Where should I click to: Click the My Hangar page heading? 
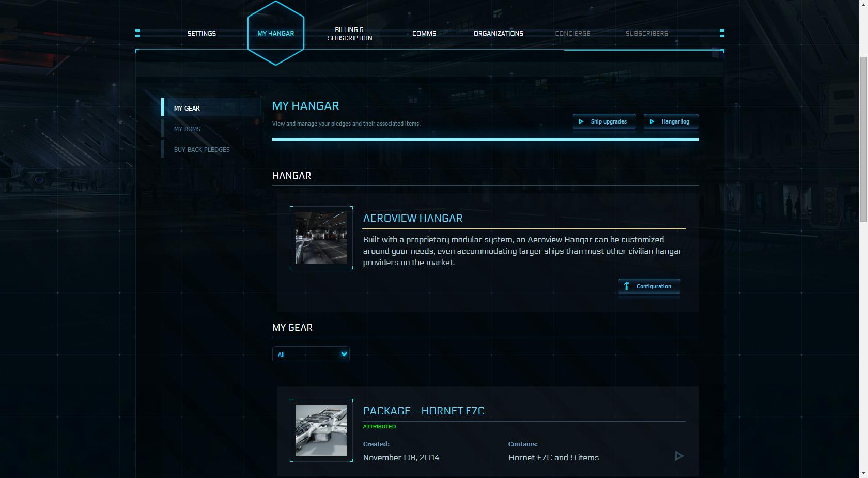click(x=306, y=106)
